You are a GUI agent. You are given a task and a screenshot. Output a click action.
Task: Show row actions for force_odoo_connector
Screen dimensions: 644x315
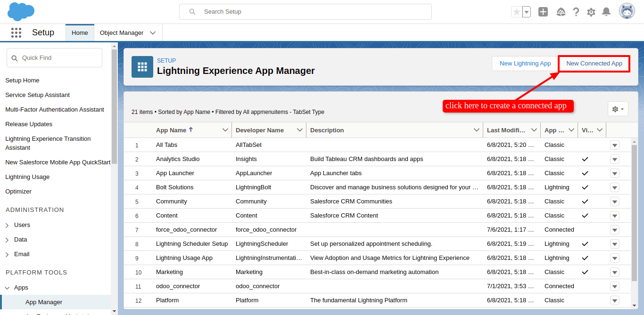[x=615, y=230]
